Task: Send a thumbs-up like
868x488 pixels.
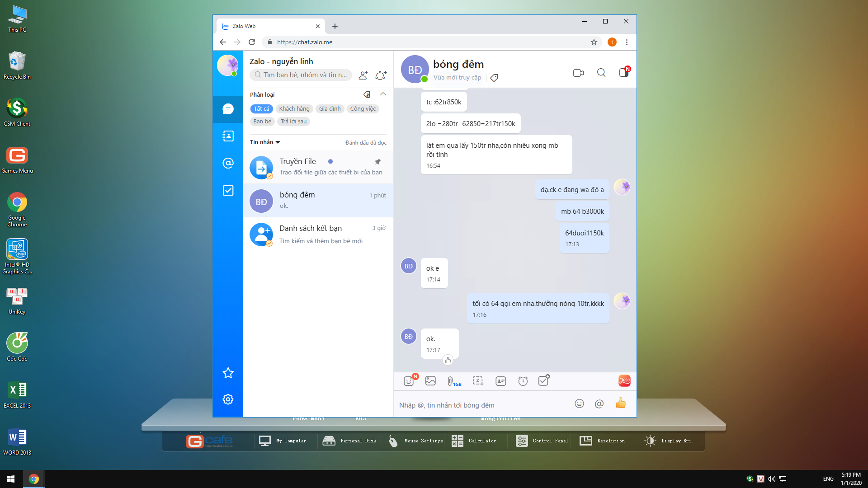Action: tap(621, 404)
